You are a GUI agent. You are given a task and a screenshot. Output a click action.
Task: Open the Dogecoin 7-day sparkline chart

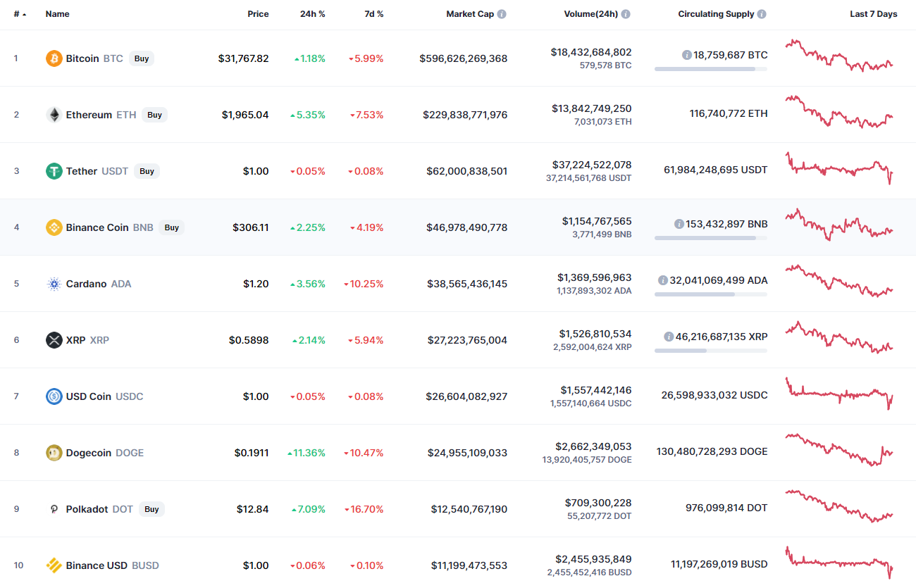[839, 450]
